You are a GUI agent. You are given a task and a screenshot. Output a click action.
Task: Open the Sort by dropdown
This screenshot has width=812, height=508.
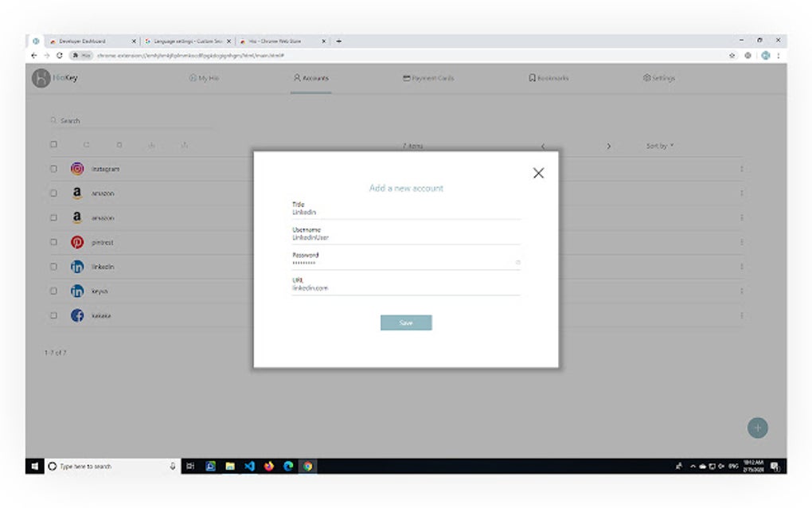(660, 146)
